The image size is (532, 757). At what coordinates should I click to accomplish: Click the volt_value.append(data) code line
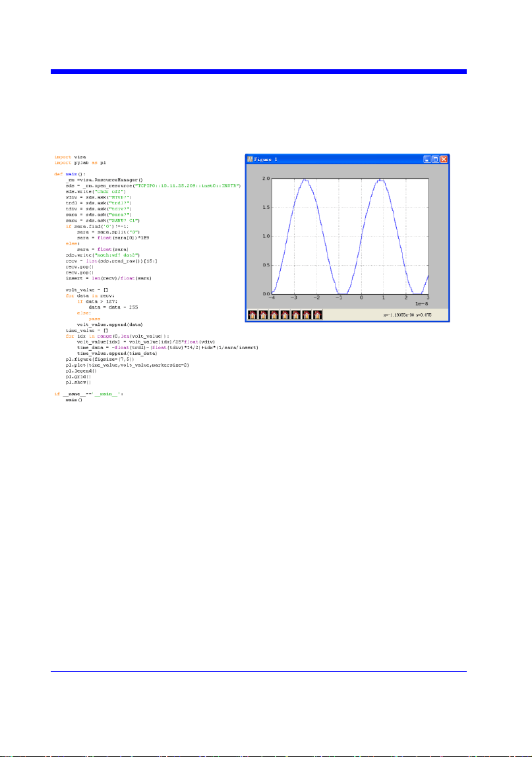pos(109,324)
